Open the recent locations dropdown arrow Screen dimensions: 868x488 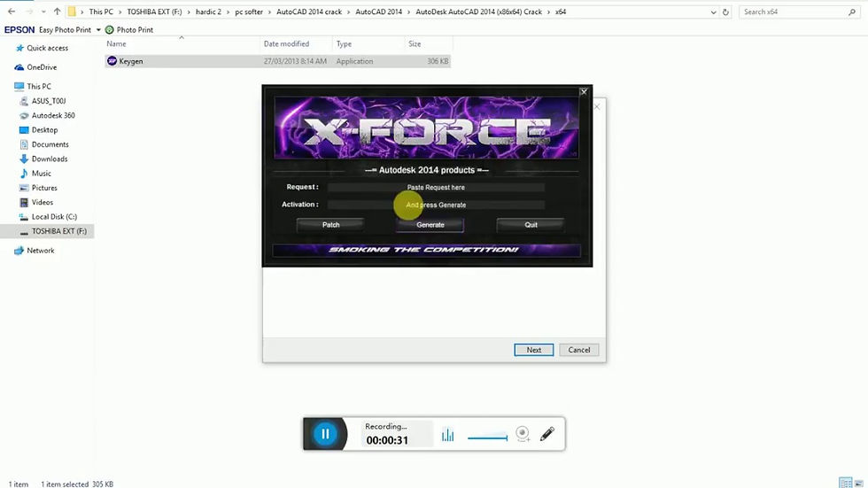click(x=43, y=12)
